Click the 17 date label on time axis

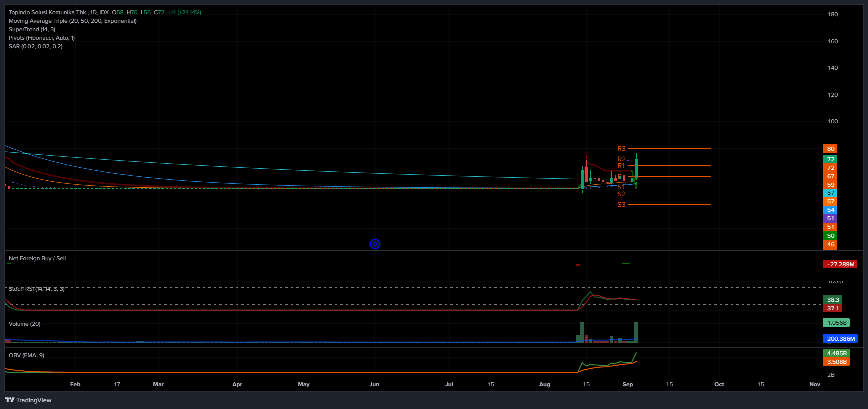(x=117, y=384)
